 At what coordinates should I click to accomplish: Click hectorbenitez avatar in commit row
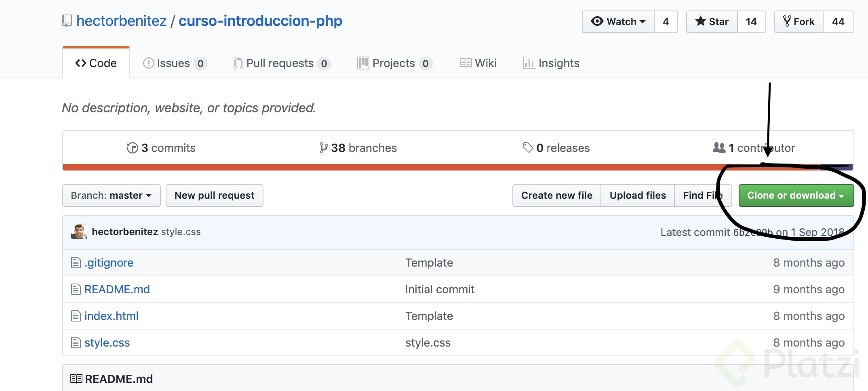coord(79,231)
